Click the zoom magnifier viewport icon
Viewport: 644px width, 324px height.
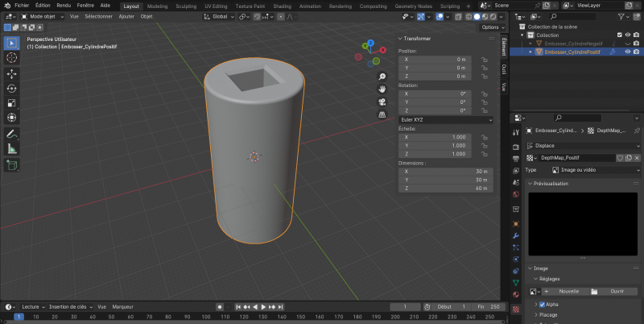[382, 76]
